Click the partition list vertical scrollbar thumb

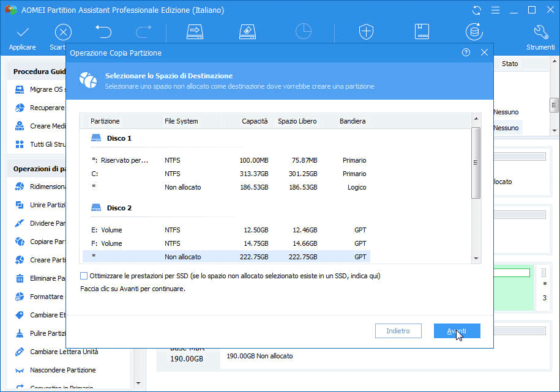tap(476, 163)
